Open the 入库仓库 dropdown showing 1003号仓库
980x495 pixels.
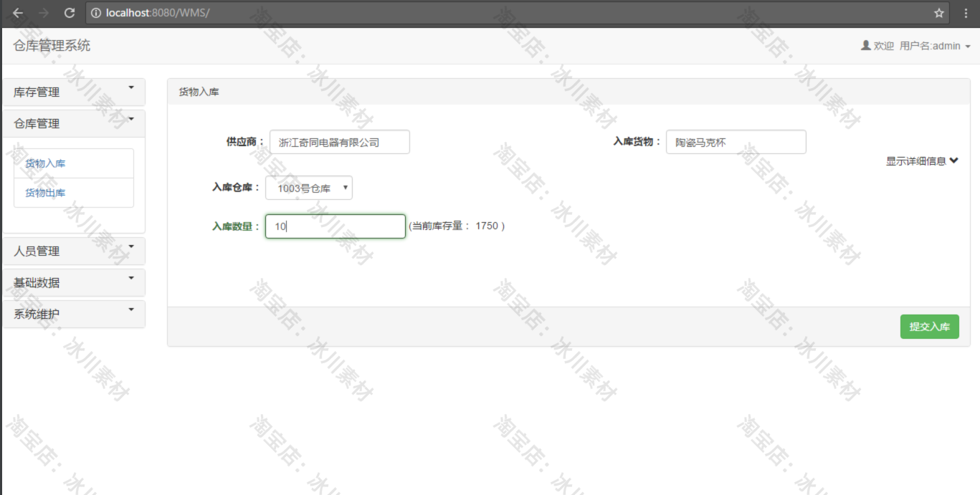click(x=309, y=188)
